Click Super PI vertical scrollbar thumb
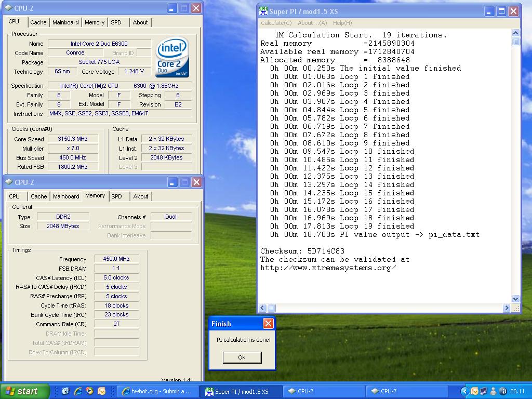Image resolution: width=532 pixels, height=399 pixels. coord(516,42)
